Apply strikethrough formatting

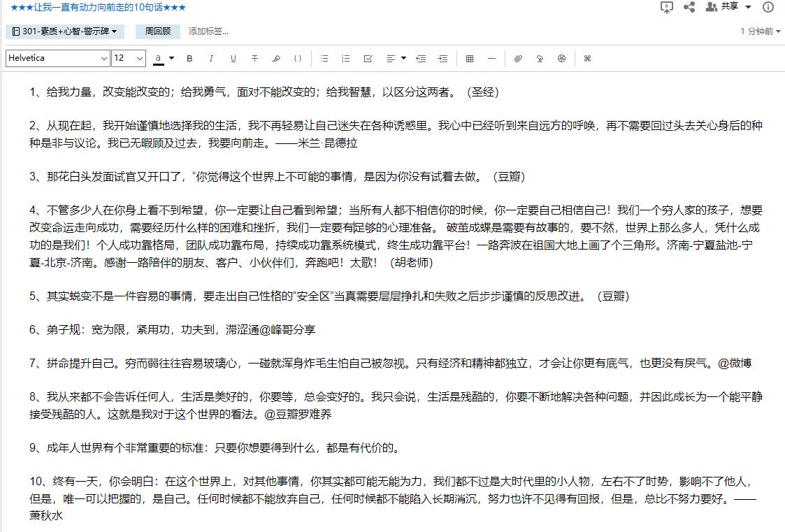click(254, 59)
